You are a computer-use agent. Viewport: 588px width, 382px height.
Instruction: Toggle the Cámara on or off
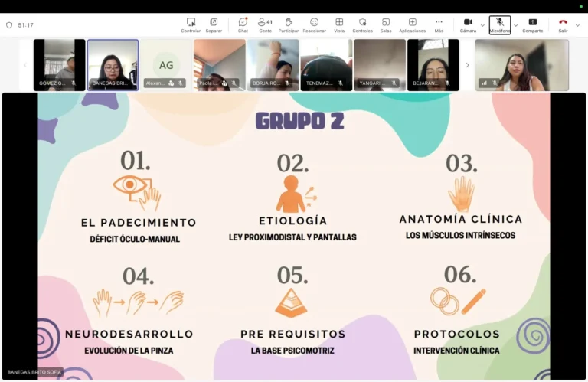[468, 24]
